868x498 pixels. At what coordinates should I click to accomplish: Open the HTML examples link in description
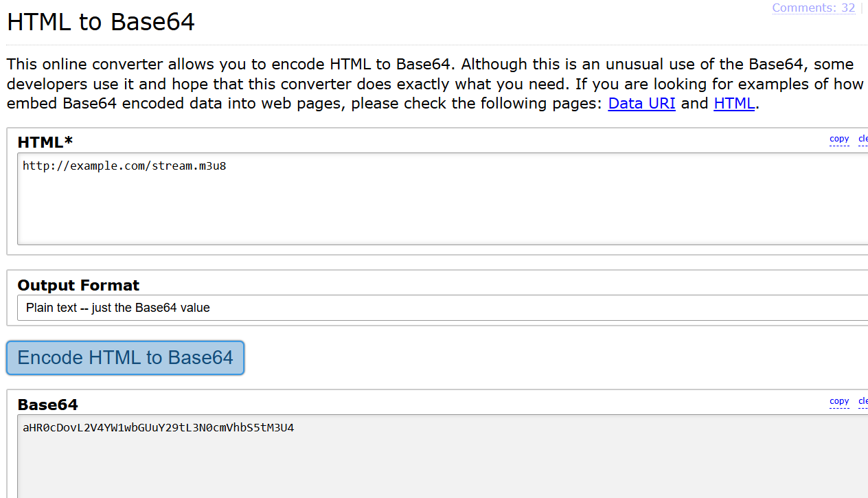point(734,104)
